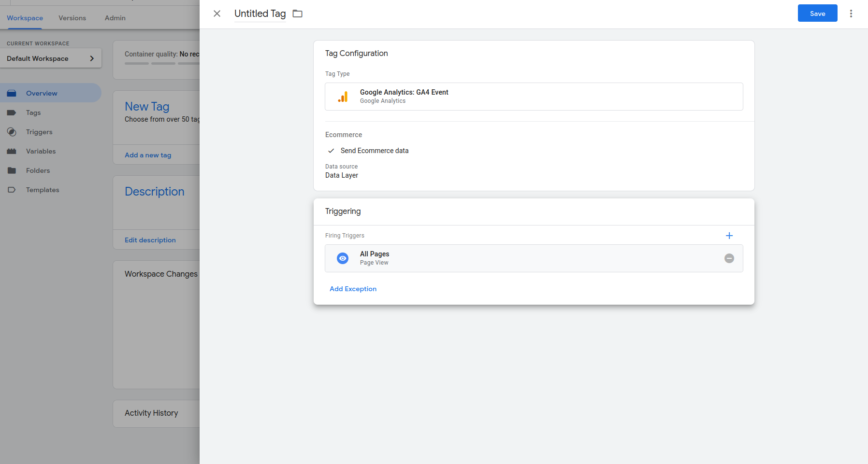
Task: Click the Activity History heading
Action: click(151, 413)
